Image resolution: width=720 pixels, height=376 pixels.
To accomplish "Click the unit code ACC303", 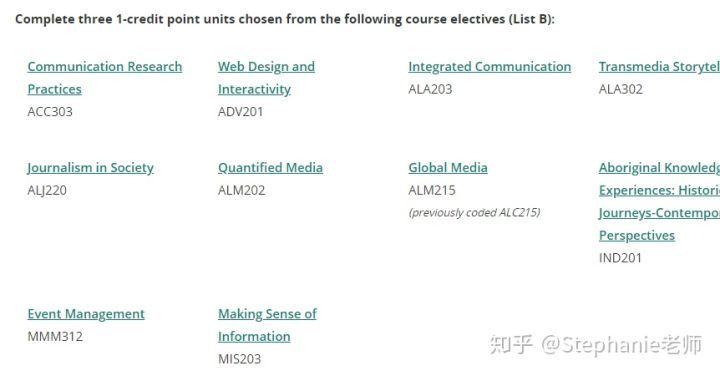I will tap(50, 112).
